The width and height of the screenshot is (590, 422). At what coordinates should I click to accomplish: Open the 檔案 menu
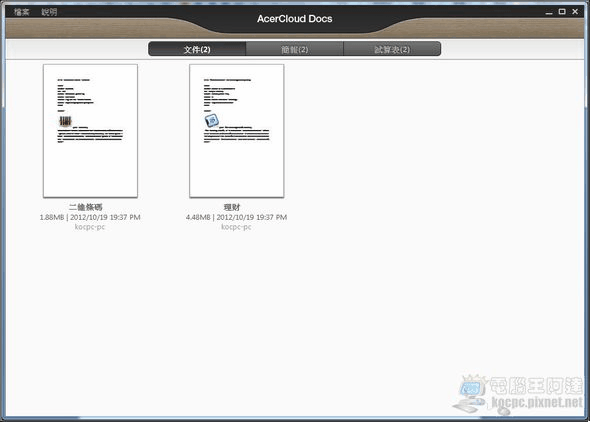coord(21,12)
